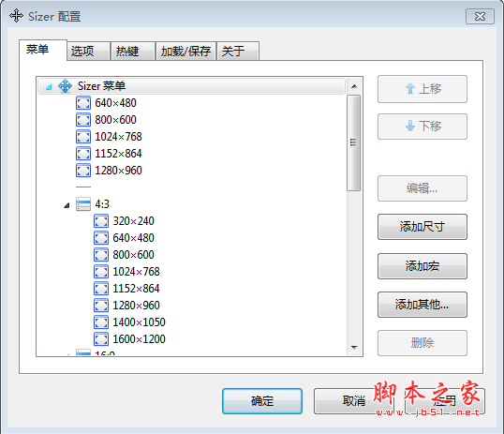Click the 添加其他... button
The width and height of the screenshot is (504, 434).
point(422,305)
